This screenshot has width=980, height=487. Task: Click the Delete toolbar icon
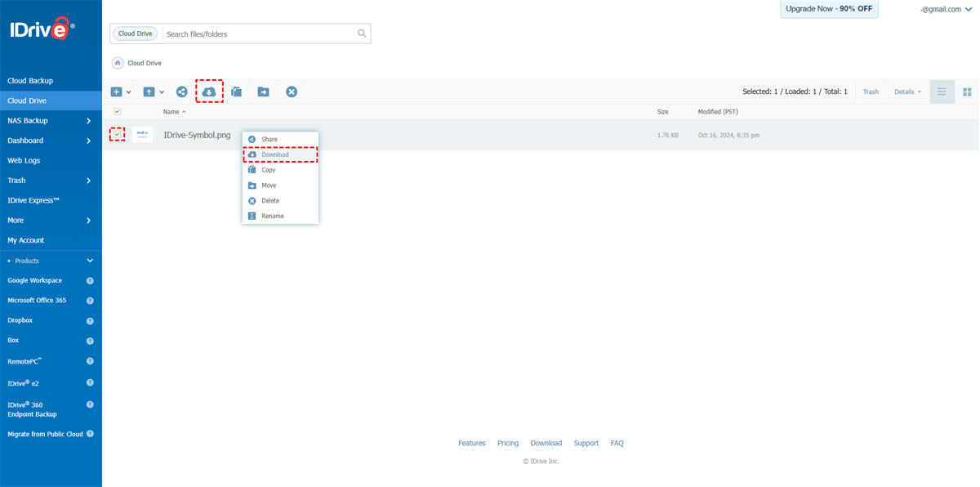click(292, 92)
